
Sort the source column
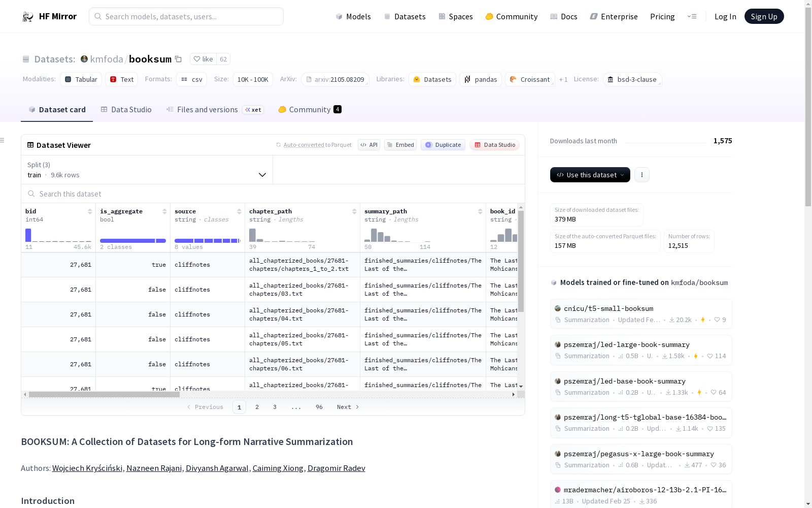[x=239, y=211]
